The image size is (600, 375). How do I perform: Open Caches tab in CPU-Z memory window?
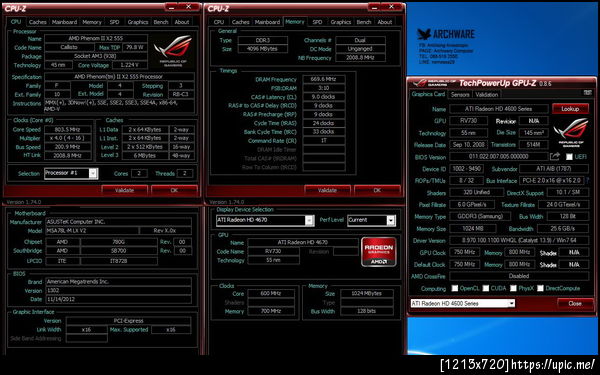(x=240, y=22)
